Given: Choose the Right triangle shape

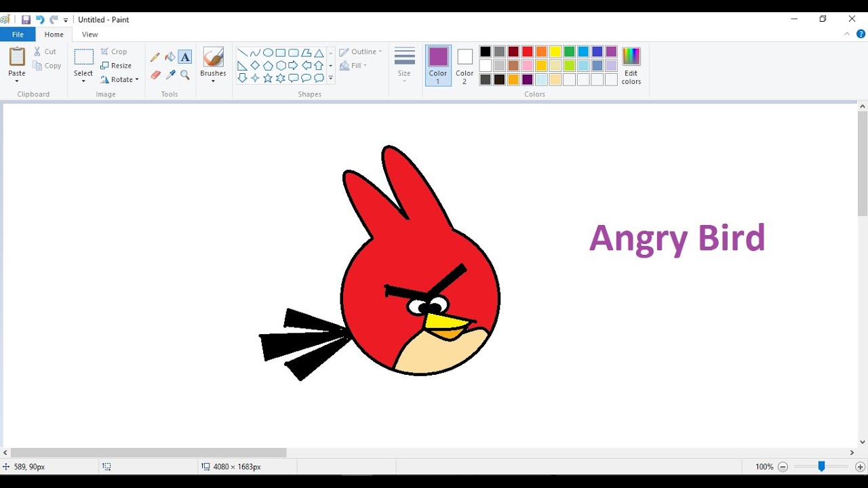Looking at the screenshot, I should click(242, 66).
